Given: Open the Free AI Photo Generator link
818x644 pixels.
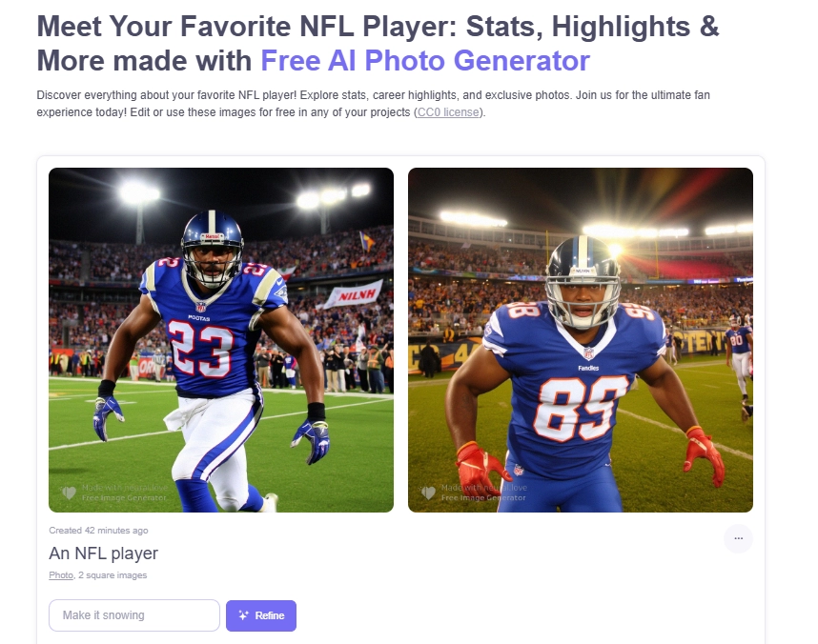Looking at the screenshot, I should [x=425, y=61].
